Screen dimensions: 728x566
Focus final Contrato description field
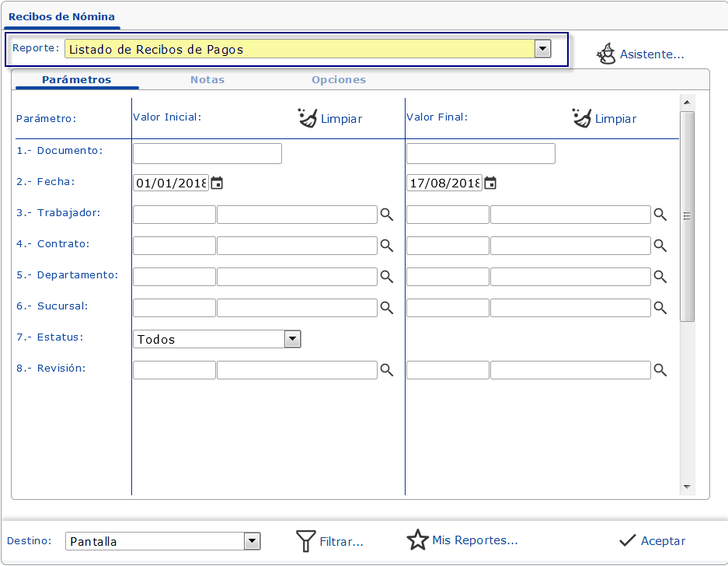pos(570,246)
